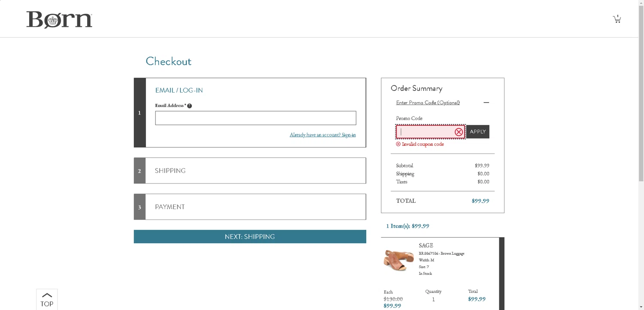Open the Payment step section
Image resolution: width=644 pixels, height=310 pixels.
(x=250, y=207)
